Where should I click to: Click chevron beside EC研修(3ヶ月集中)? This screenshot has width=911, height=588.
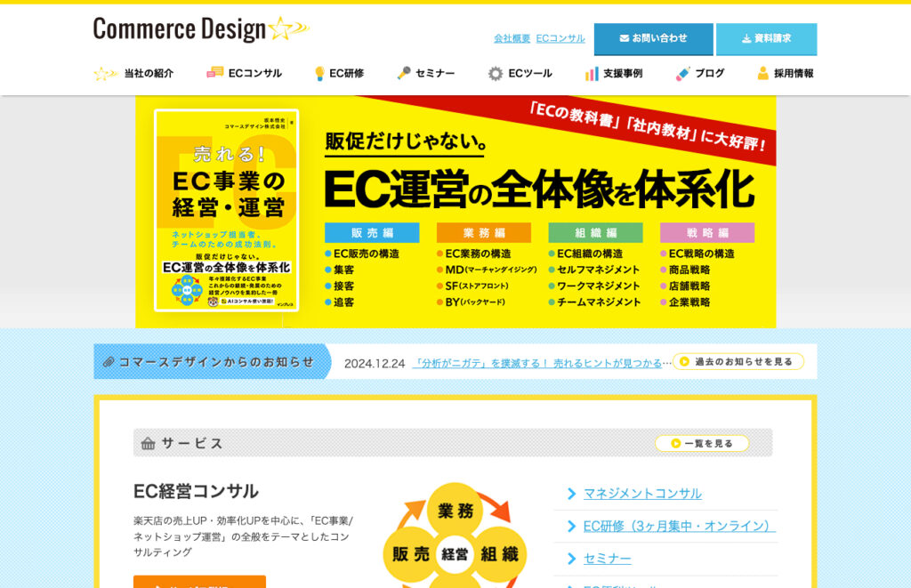point(572,526)
